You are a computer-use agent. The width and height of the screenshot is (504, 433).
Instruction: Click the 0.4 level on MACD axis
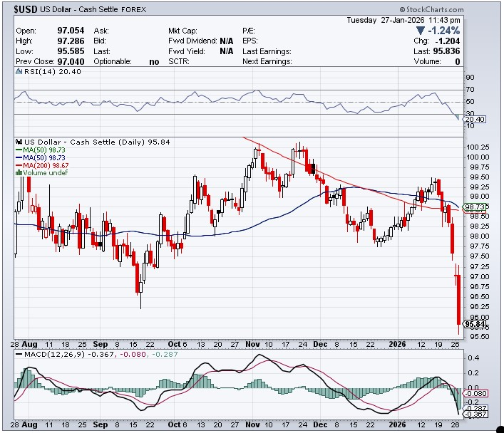(x=473, y=358)
